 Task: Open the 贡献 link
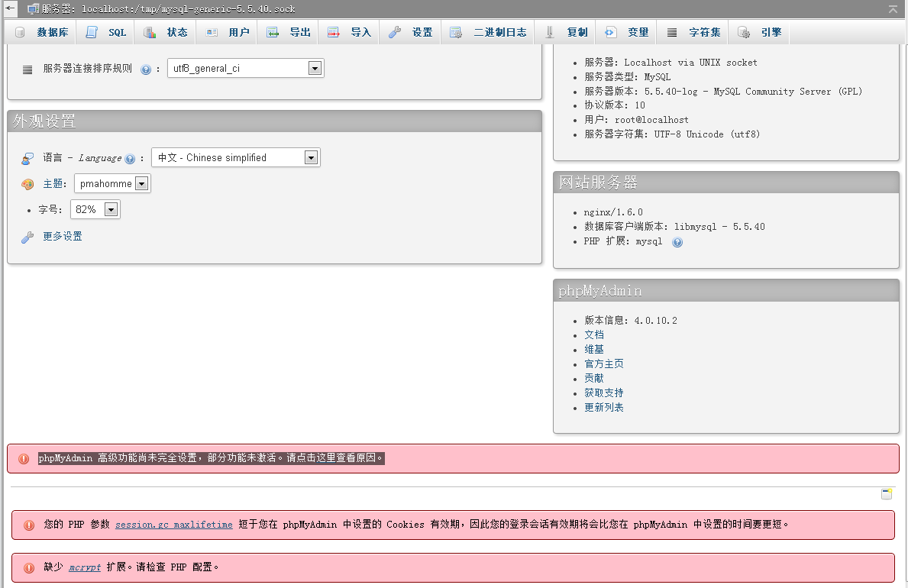pyautogui.click(x=594, y=378)
